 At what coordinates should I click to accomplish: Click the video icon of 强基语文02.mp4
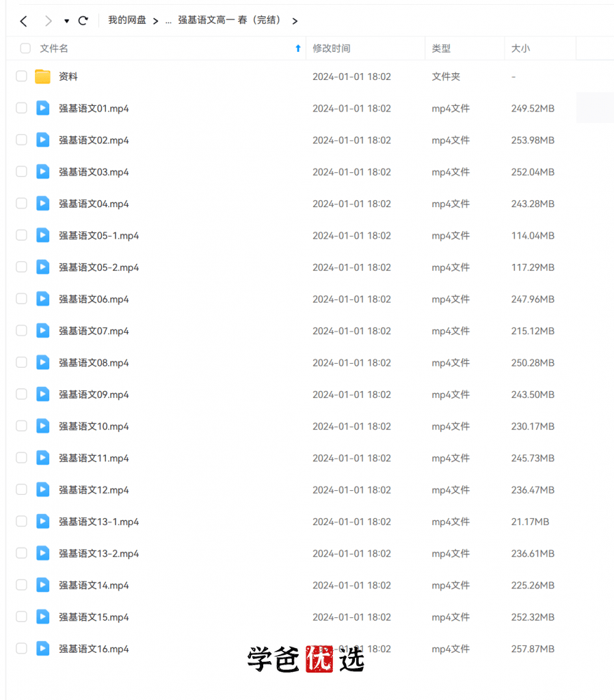tap(42, 139)
